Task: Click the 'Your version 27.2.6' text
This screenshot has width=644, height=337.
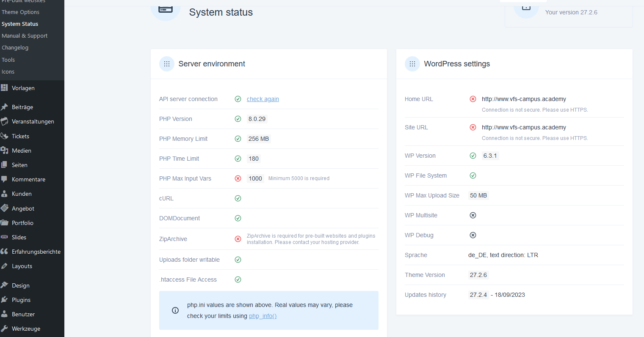Action: pyautogui.click(x=571, y=12)
